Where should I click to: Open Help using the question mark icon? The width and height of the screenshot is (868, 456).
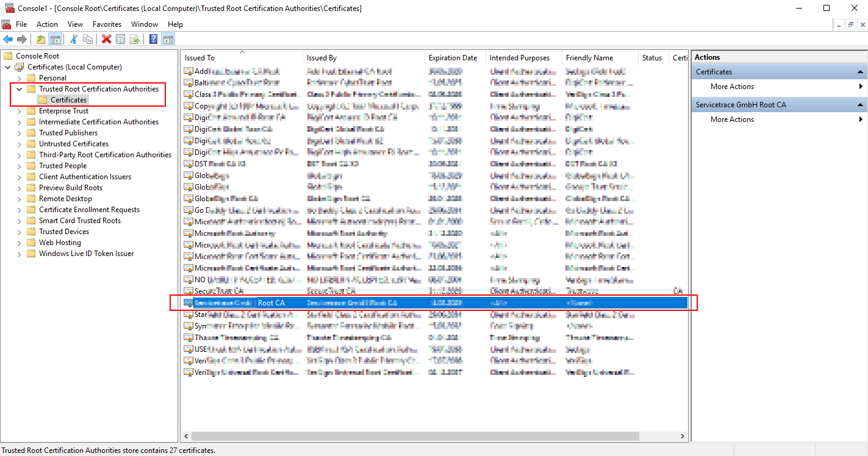pos(152,38)
